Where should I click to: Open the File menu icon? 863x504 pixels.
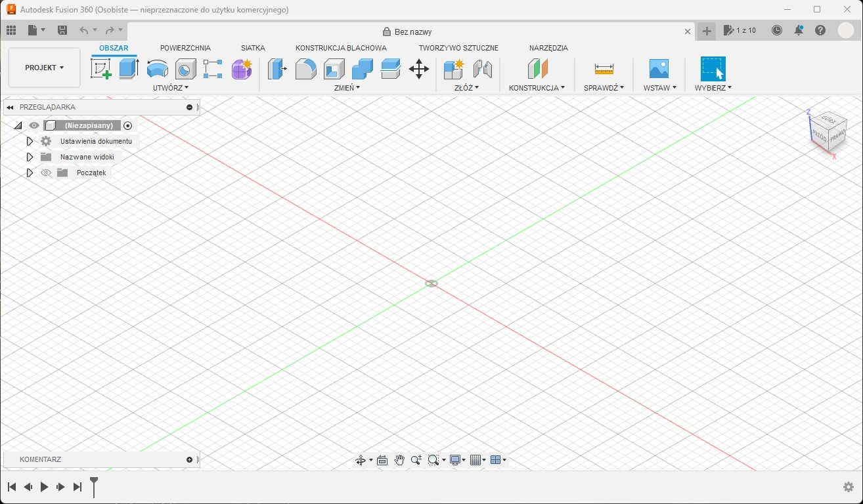[x=37, y=30]
